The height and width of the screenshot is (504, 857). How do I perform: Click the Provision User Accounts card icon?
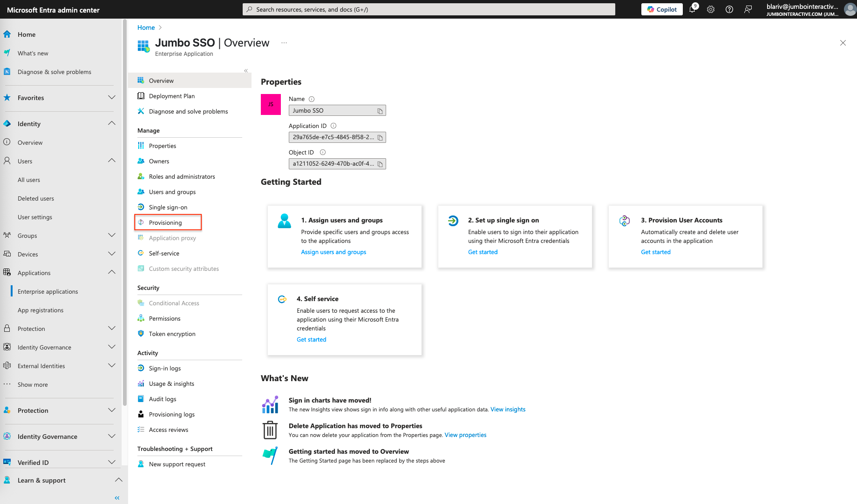pos(625,221)
